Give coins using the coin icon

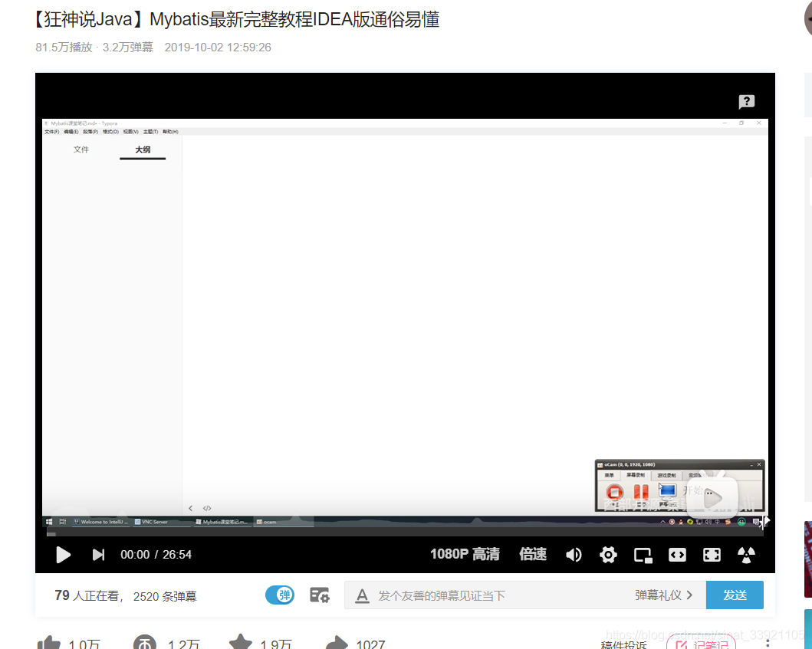144,642
